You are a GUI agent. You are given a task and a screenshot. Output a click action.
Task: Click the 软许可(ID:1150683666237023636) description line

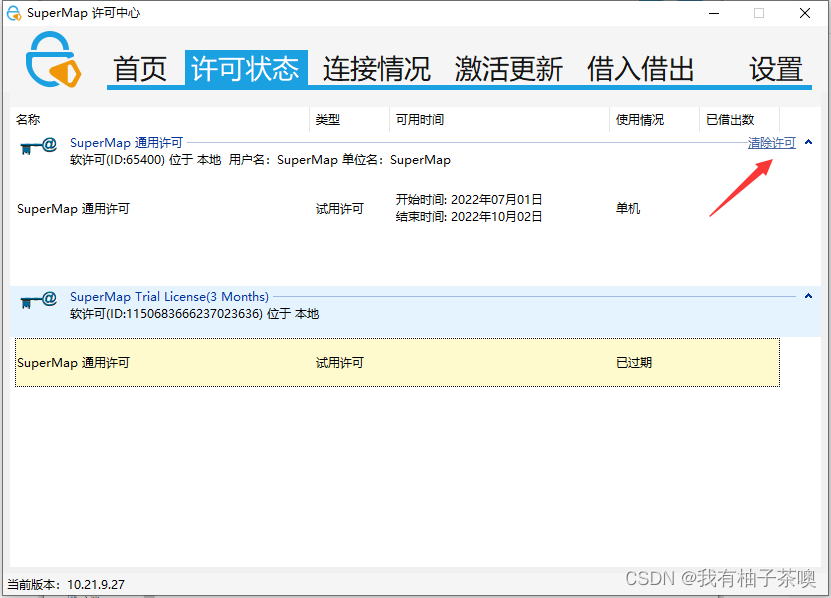(194, 313)
